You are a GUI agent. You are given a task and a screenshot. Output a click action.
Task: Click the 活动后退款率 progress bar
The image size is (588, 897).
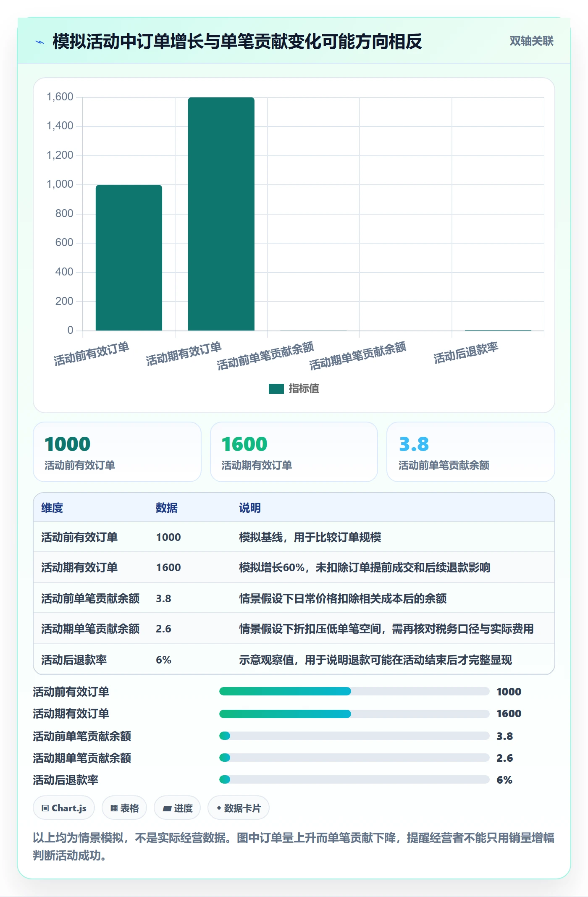(354, 779)
